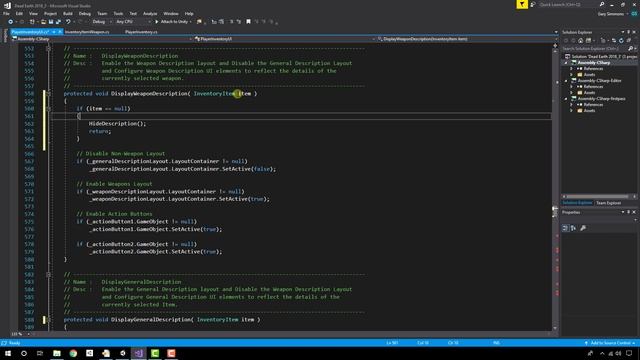Click the Solution Explorer horizontal scrollbar
This screenshot has width=640, height=360.
(x=599, y=197)
